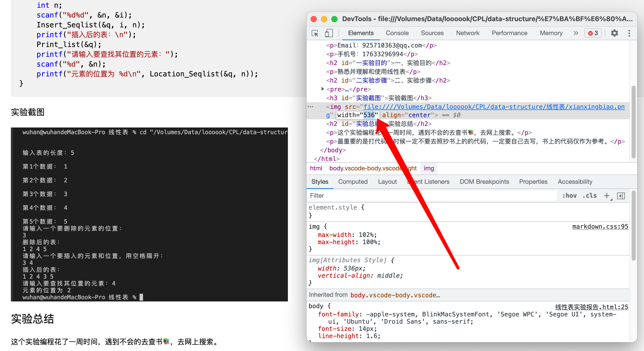Image resolution: width=644 pixels, height=351 pixels.
Task: Click the new style rule plus icon
Action: [x=607, y=196]
